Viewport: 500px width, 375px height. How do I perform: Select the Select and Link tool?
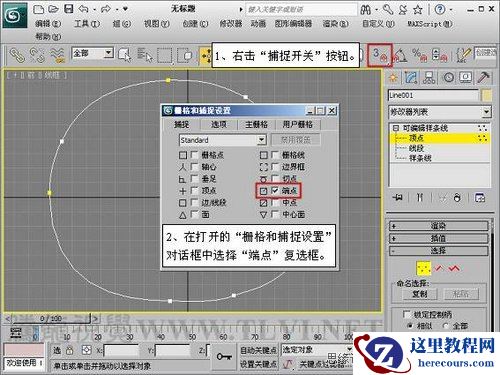(x=17, y=55)
